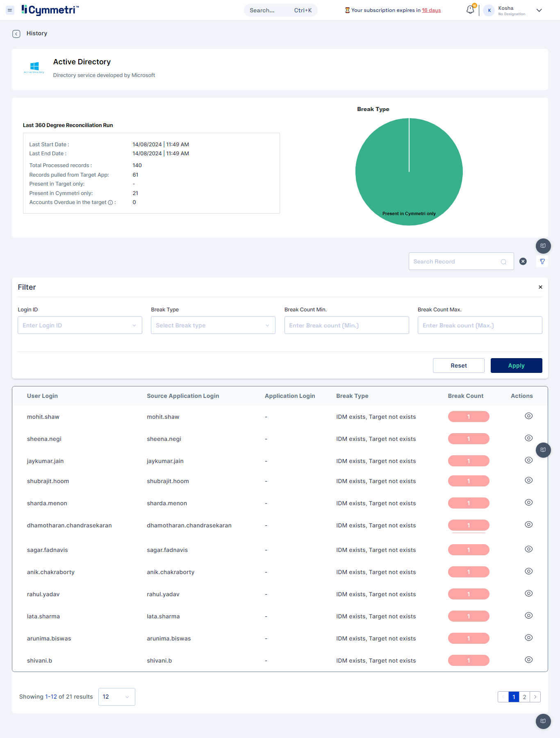
Task: Open the help book icon near the search record bar
Action: pyautogui.click(x=543, y=246)
